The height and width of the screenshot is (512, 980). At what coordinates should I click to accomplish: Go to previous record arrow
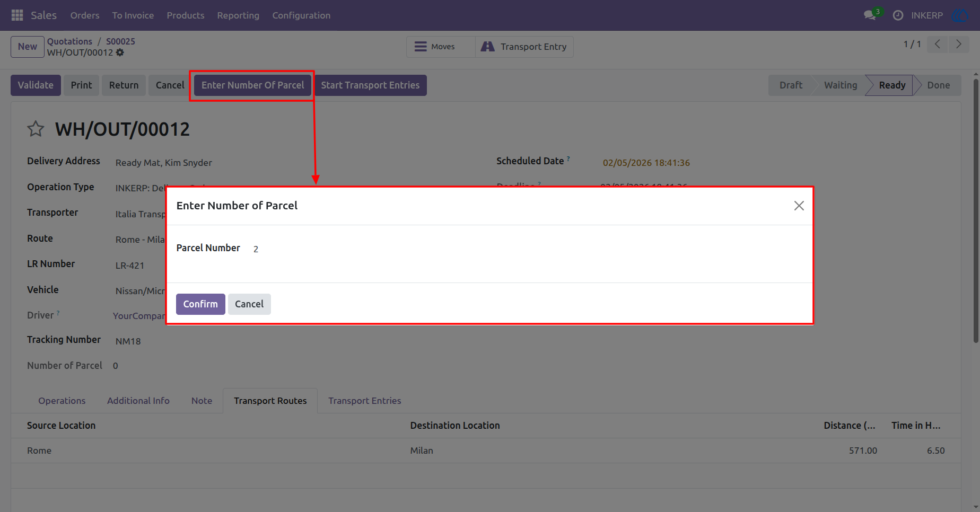pyautogui.click(x=938, y=44)
